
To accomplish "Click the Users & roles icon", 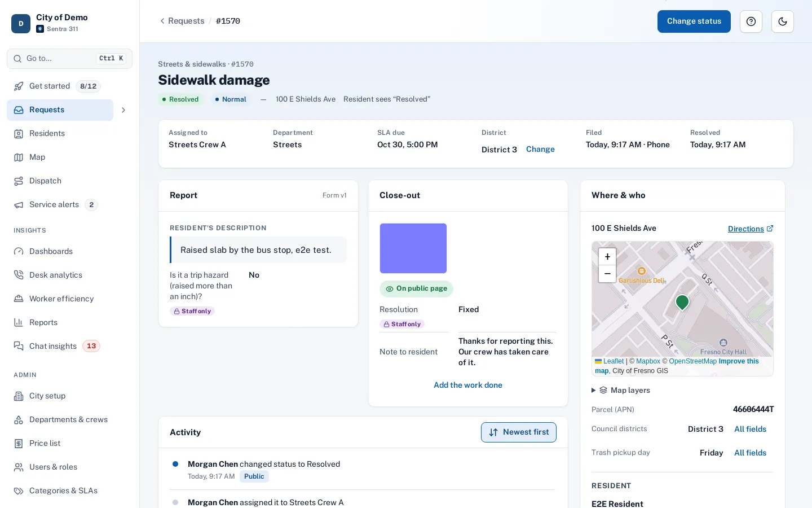I will (19, 467).
